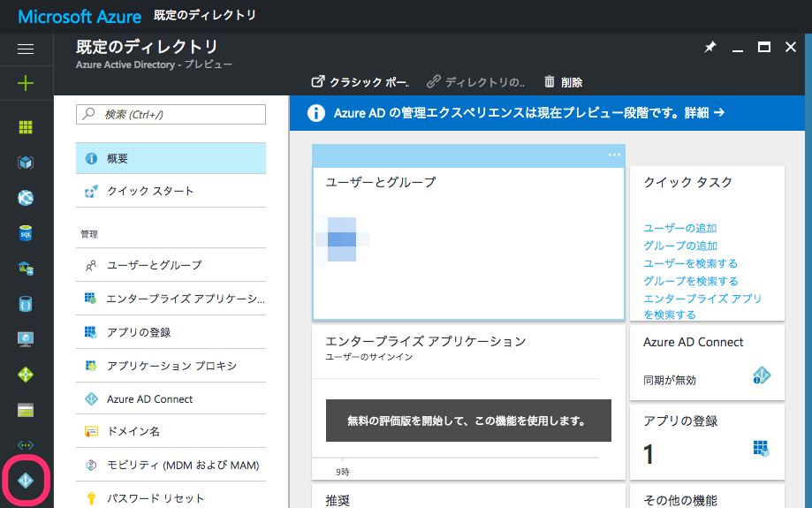Open Virtual networks arrows icon in sidebar
Screen dimensions: 812x508
(x=26, y=445)
